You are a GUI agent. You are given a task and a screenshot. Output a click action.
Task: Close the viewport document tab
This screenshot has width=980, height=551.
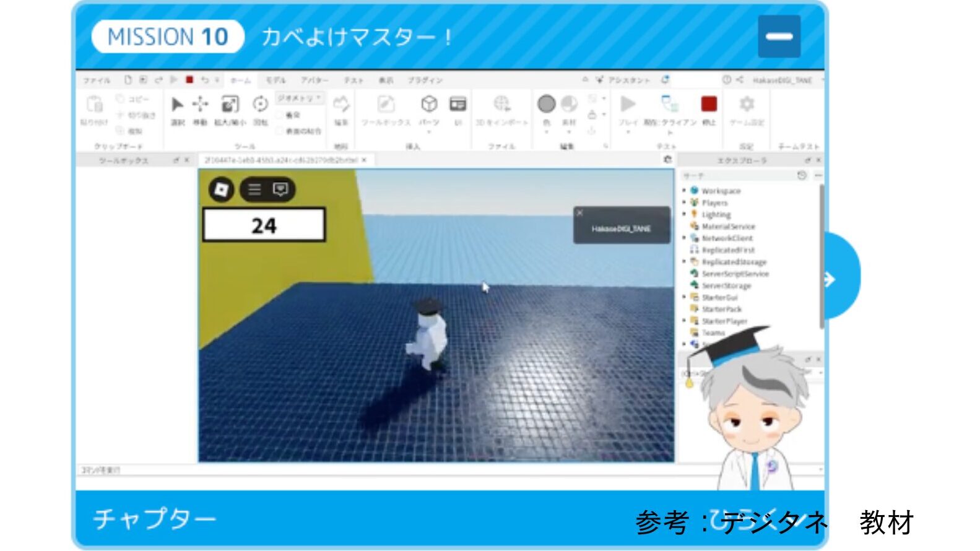click(x=364, y=160)
